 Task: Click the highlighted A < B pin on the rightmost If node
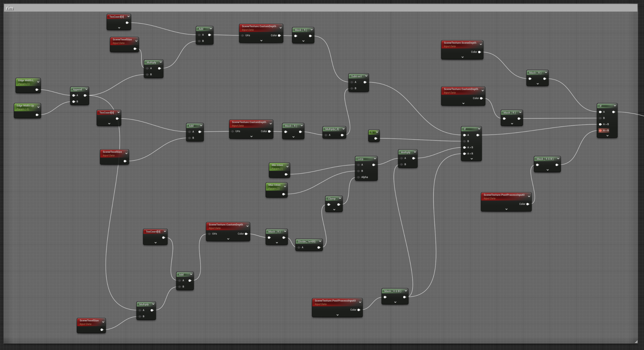tap(601, 130)
